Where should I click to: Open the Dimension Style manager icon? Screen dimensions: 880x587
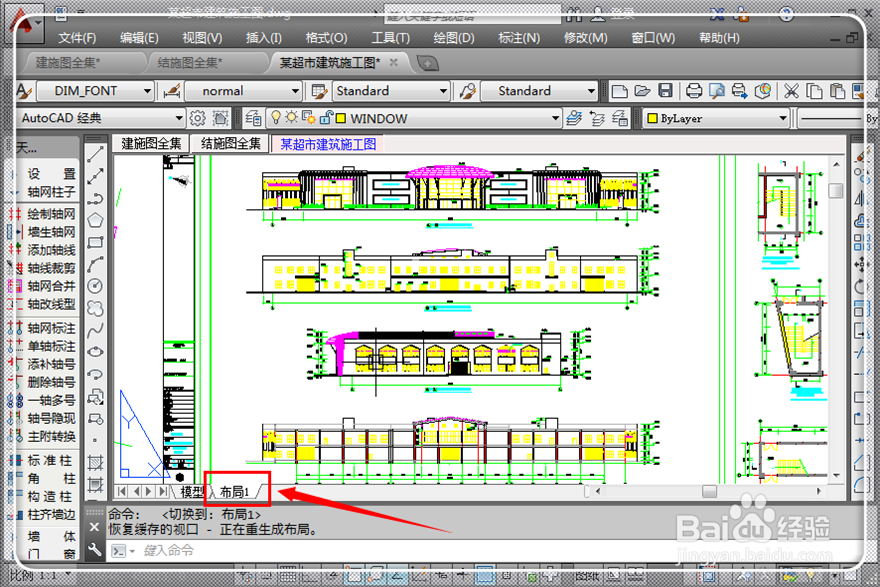pos(171,91)
